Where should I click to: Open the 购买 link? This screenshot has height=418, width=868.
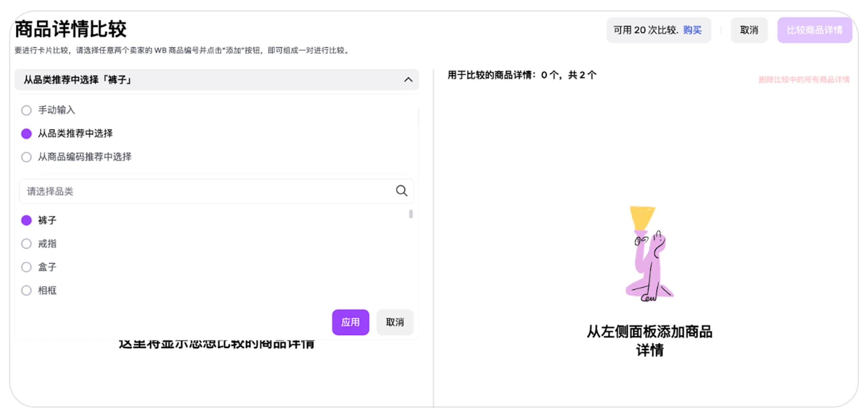coord(692,30)
